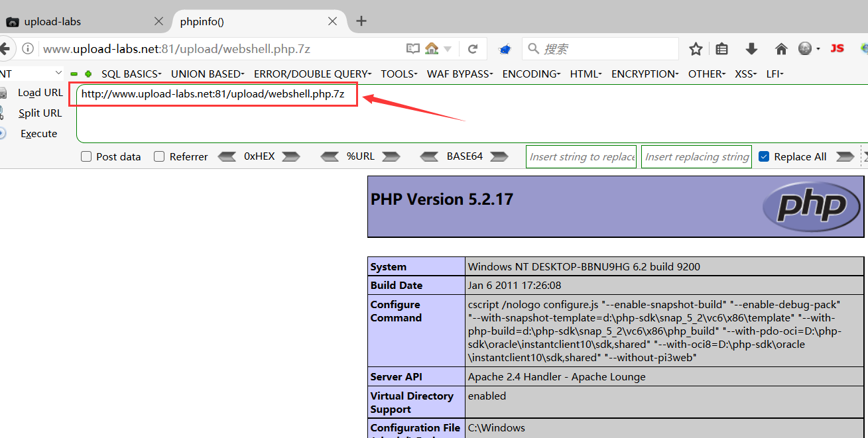868x438 pixels.
Task: Open the LFI dropdown menu
Action: pyautogui.click(x=775, y=74)
